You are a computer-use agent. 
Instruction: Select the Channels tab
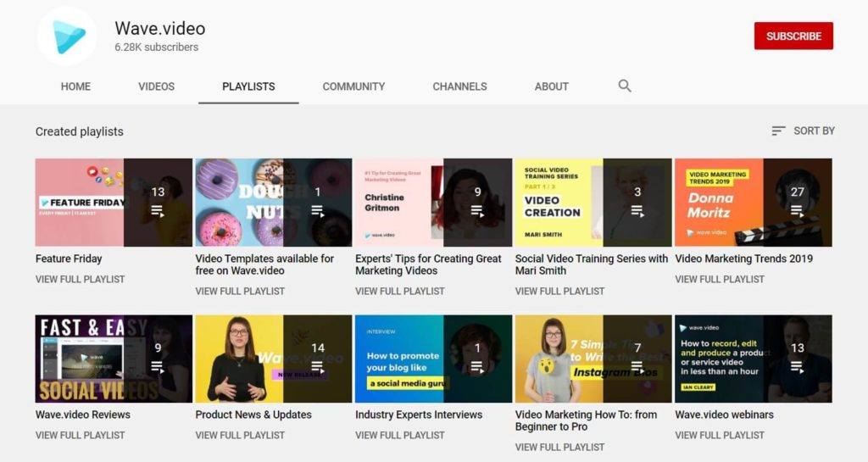point(459,86)
